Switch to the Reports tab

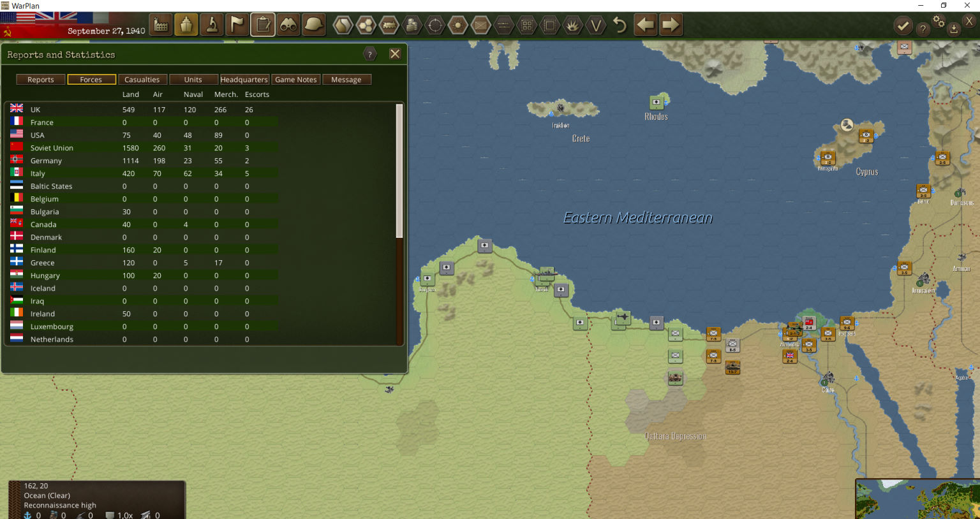click(x=40, y=80)
